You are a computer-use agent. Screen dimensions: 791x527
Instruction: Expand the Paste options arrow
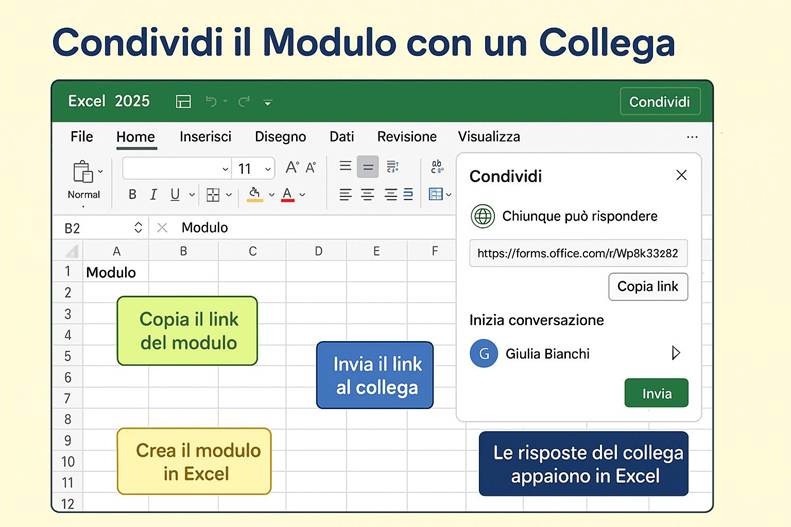click(100, 172)
